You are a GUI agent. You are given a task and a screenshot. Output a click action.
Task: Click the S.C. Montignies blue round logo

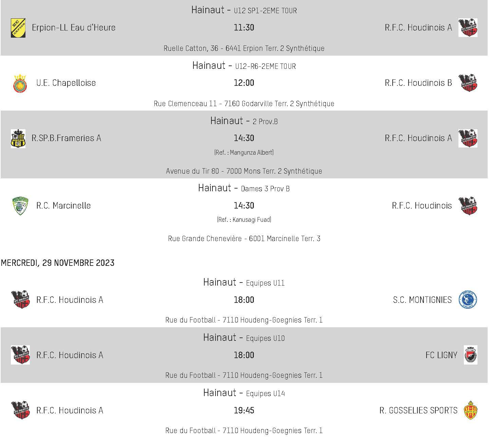click(468, 300)
